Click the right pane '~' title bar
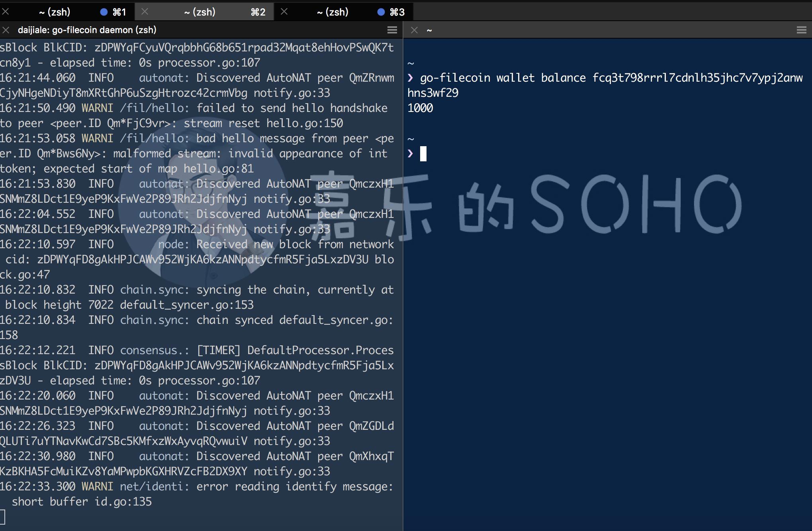This screenshot has width=812, height=531. [x=597, y=30]
